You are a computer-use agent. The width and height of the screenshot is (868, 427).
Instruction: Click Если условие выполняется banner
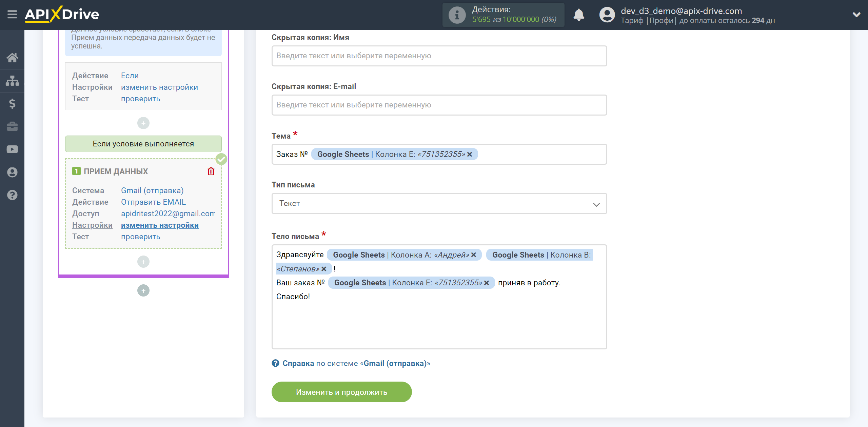[143, 144]
